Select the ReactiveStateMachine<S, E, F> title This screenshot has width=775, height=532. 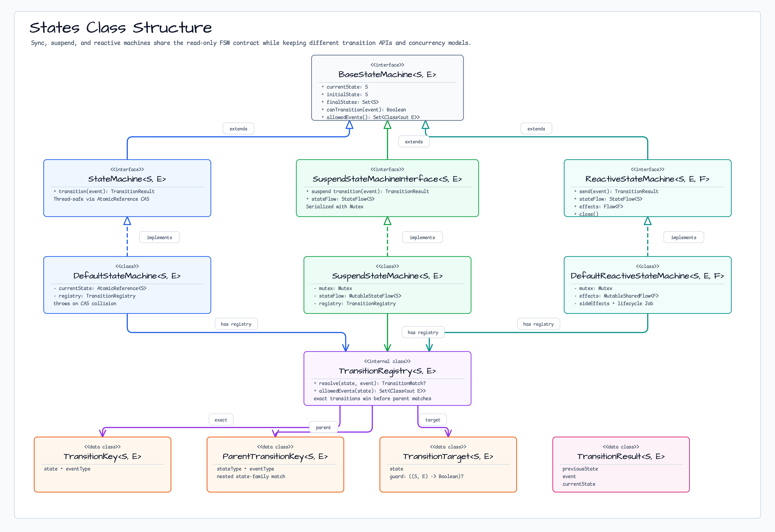(x=647, y=179)
